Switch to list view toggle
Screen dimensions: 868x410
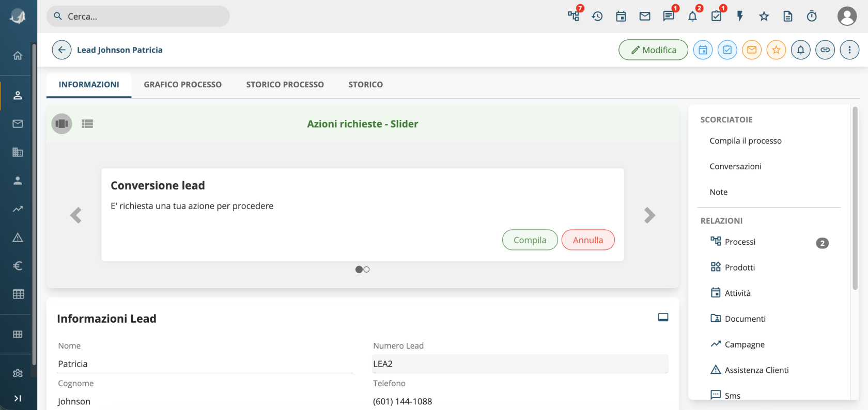[87, 124]
